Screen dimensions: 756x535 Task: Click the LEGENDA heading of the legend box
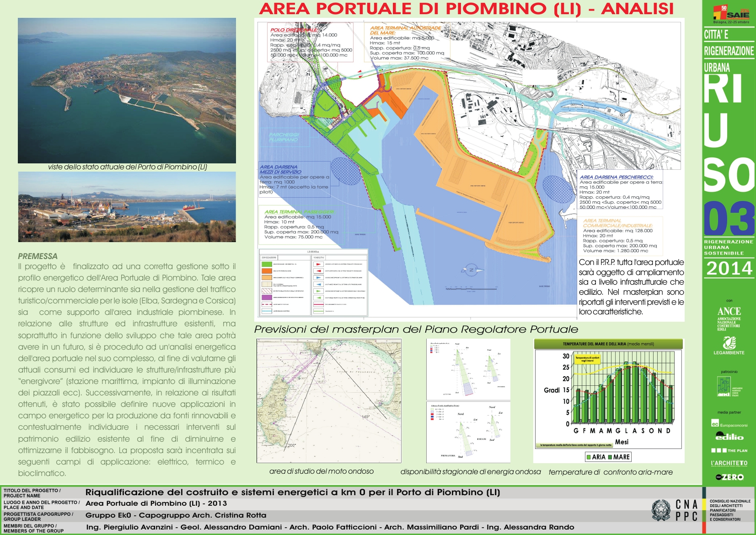click(x=313, y=252)
